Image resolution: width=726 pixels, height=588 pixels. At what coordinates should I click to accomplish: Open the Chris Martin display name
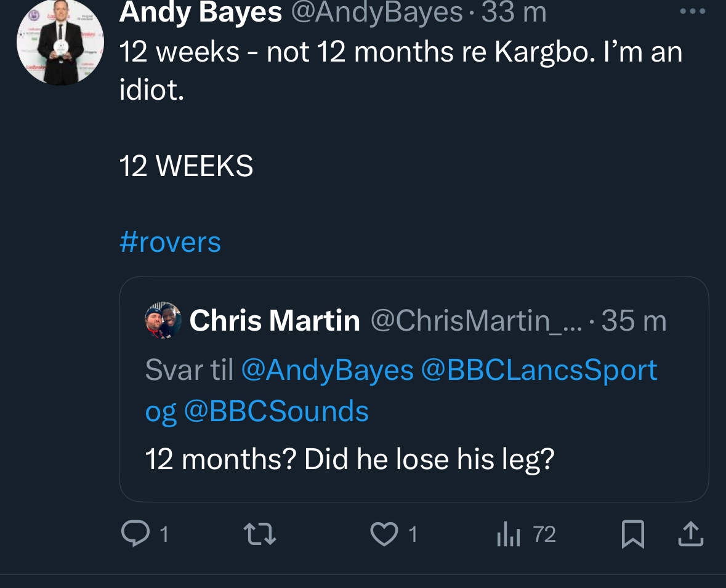coord(275,321)
